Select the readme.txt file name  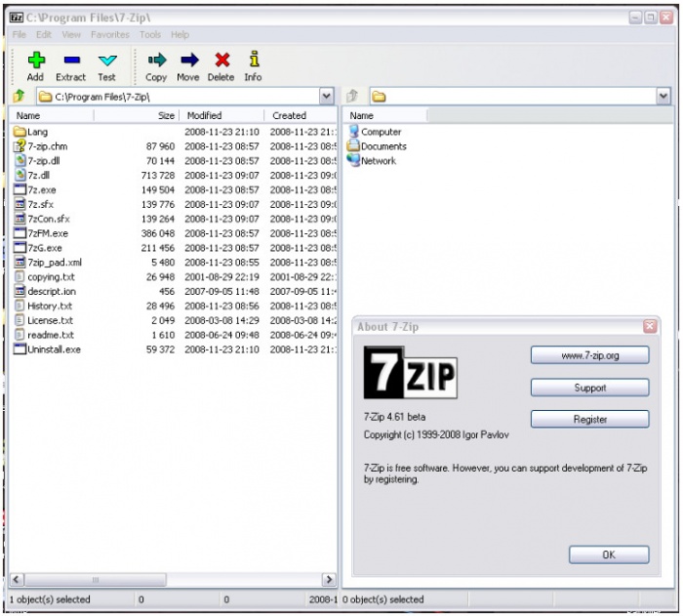tap(51, 335)
